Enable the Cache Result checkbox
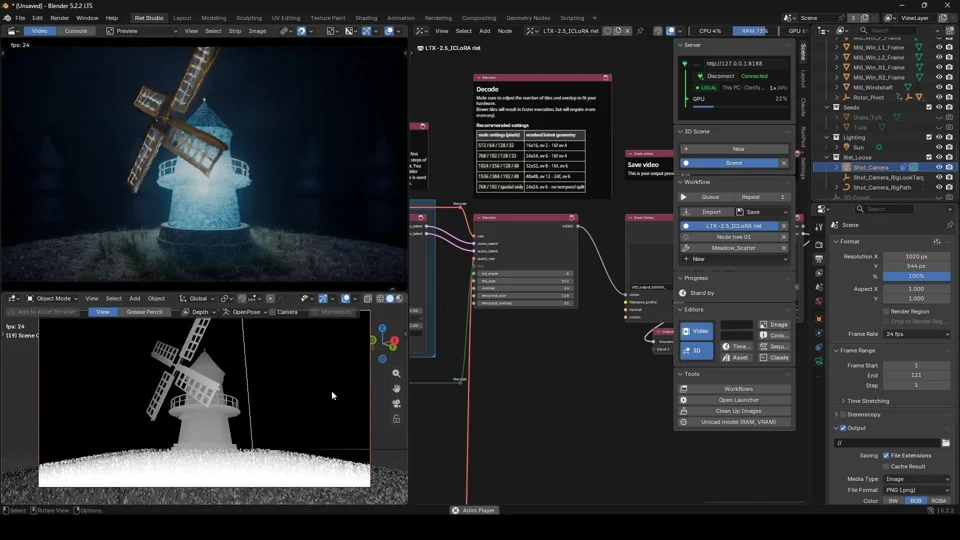This screenshot has height=540, width=960. coord(886,467)
